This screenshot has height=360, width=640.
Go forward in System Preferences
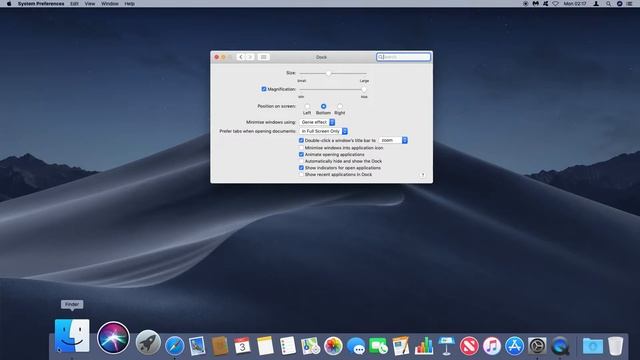coord(250,57)
